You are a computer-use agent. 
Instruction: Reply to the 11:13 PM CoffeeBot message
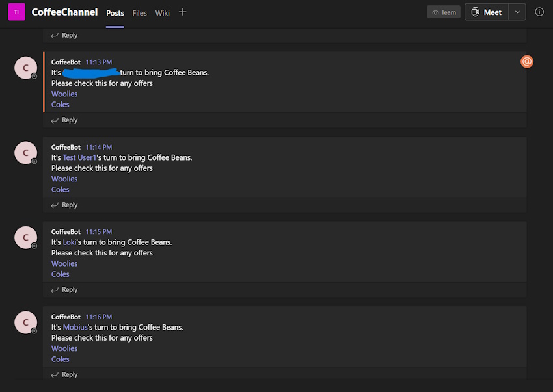[64, 120]
